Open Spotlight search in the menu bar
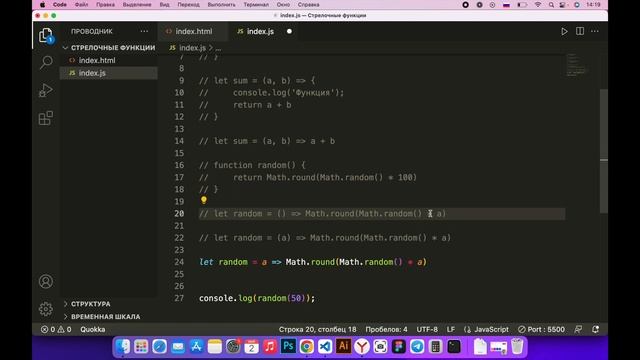 551,5
